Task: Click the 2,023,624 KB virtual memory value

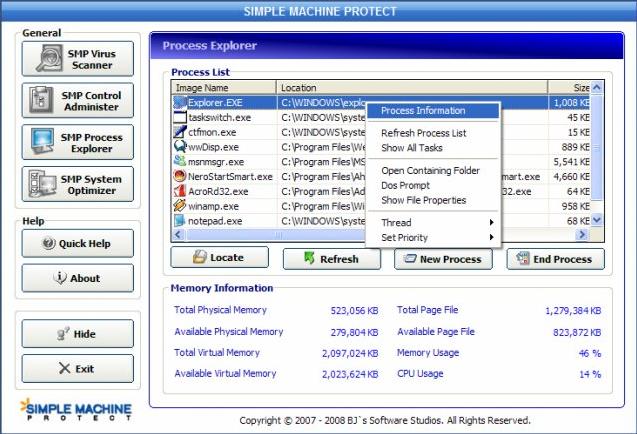Action: [350, 374]
